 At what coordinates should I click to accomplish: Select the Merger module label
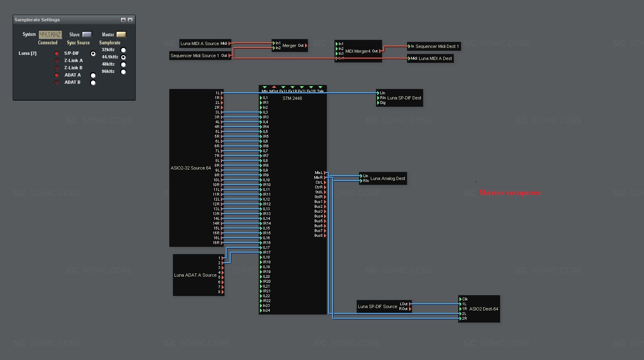(289, 46)
